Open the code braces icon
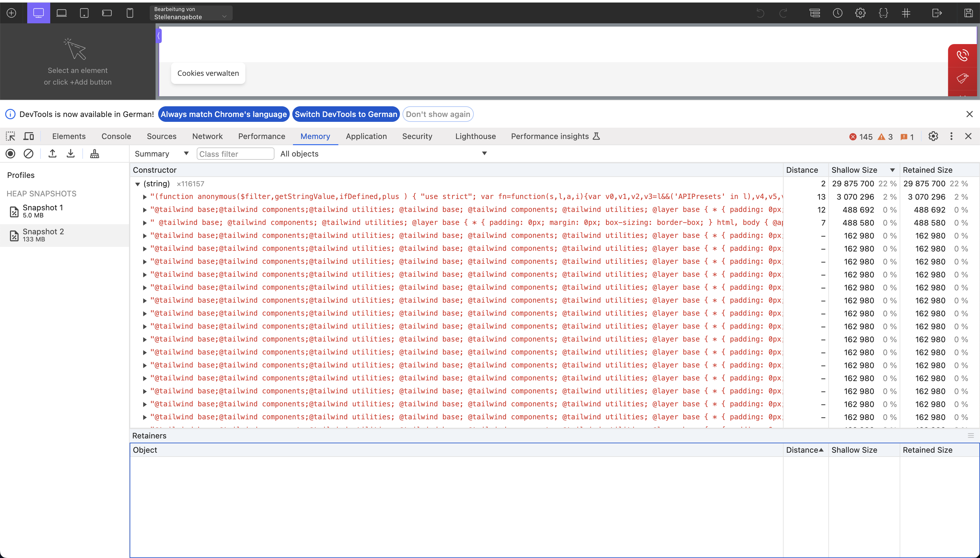Image resolution: width=980 pixels, height=558 pixels. click(883, 13)
